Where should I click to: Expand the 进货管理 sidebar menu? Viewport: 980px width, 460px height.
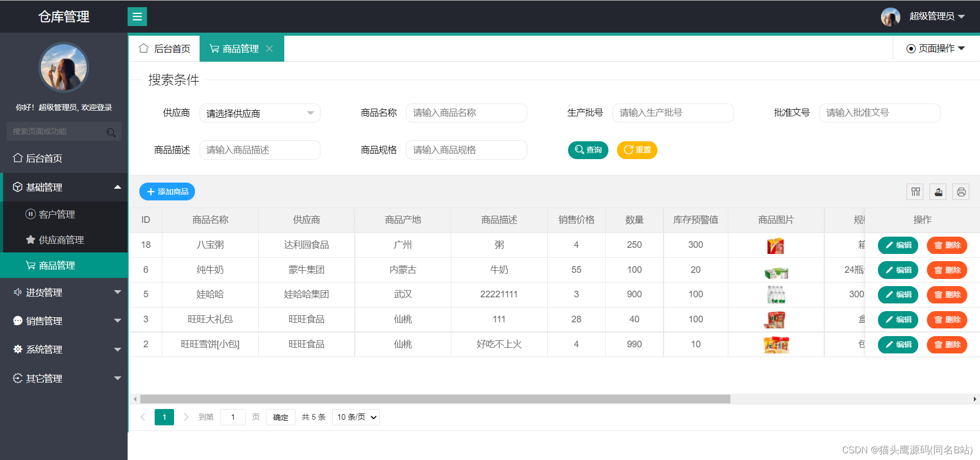64,292
